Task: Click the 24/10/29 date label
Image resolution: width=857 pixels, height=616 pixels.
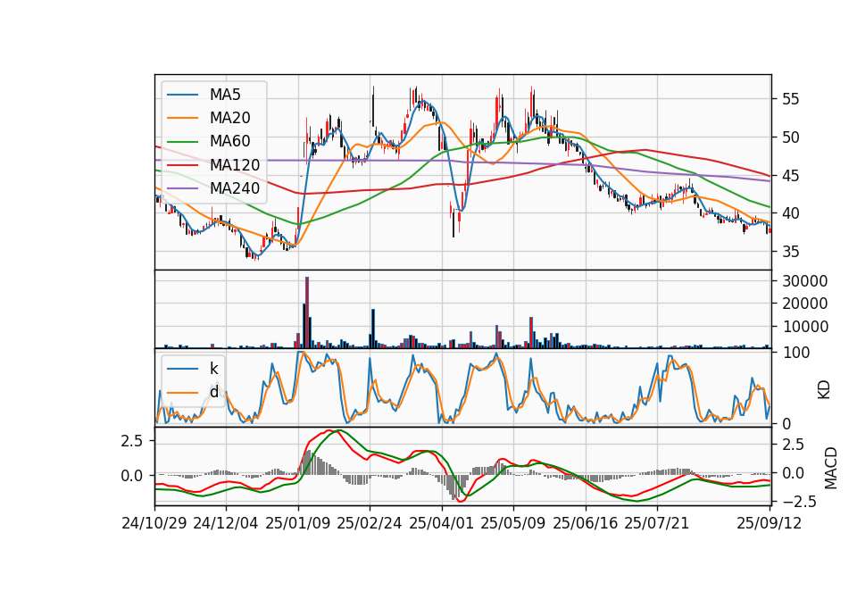Action: [x=154, y=523]
